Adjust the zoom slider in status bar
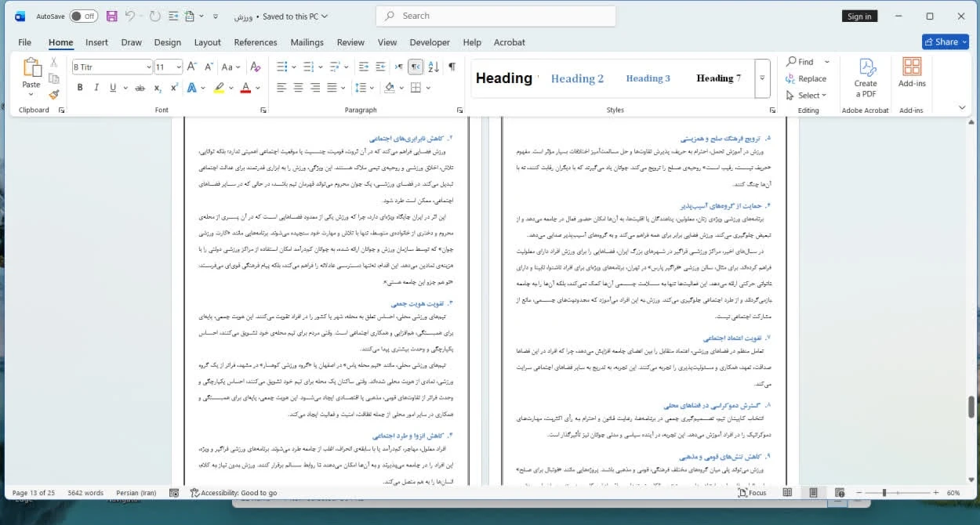This screenshot has height=525, width=980. (884, 493)
